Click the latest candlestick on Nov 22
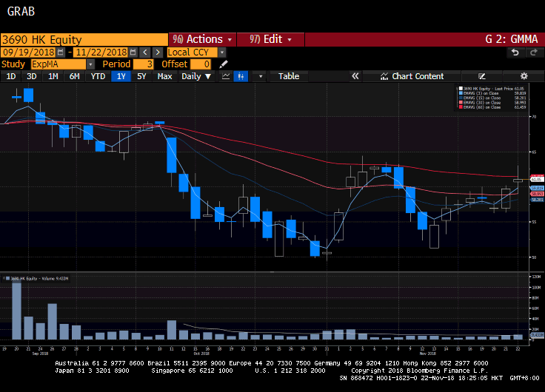This screenshot has height=392, width=545. [518, 180]
